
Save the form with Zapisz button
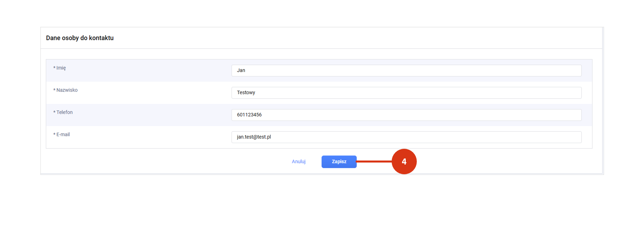click(x=339, y=162)
